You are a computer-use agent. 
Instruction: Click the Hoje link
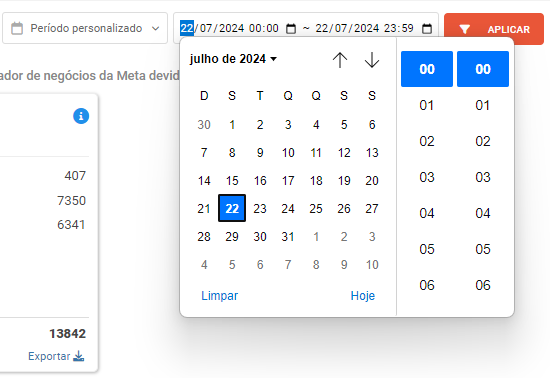pyautogui.click(x=363, y=296)
